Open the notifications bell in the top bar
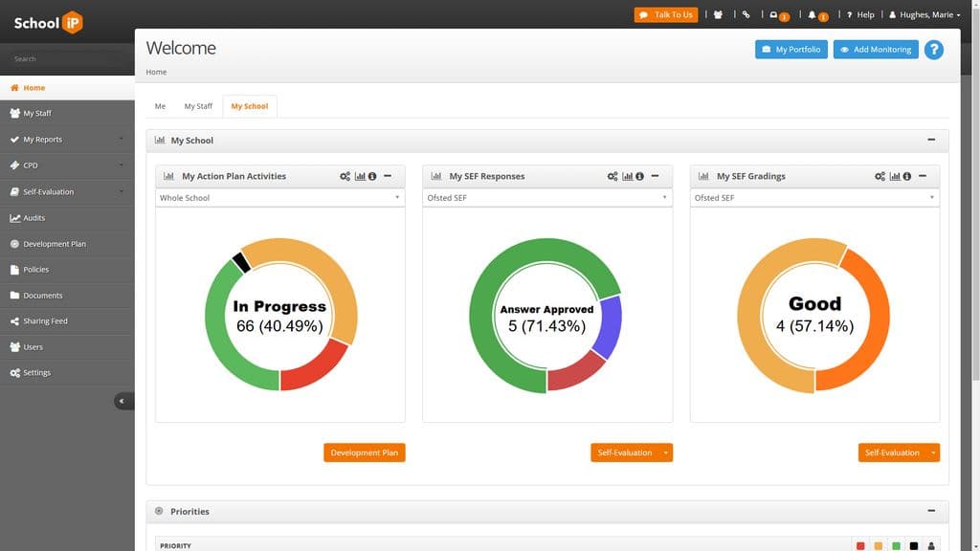 click(x=812, y=13)
